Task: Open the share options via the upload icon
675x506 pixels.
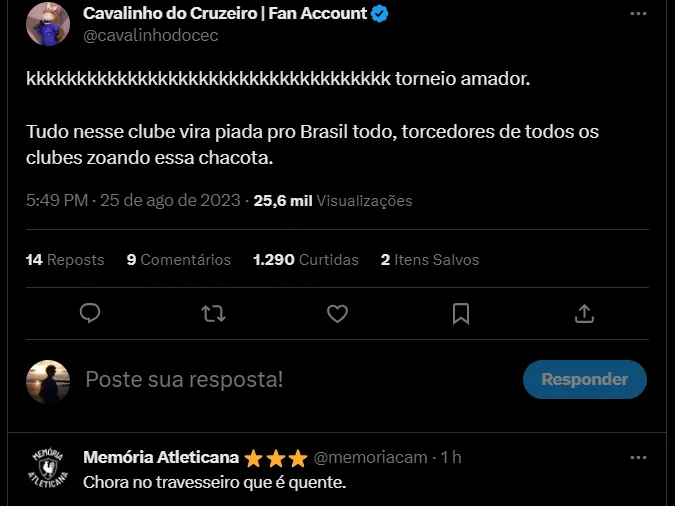Action: coord(585,314)
